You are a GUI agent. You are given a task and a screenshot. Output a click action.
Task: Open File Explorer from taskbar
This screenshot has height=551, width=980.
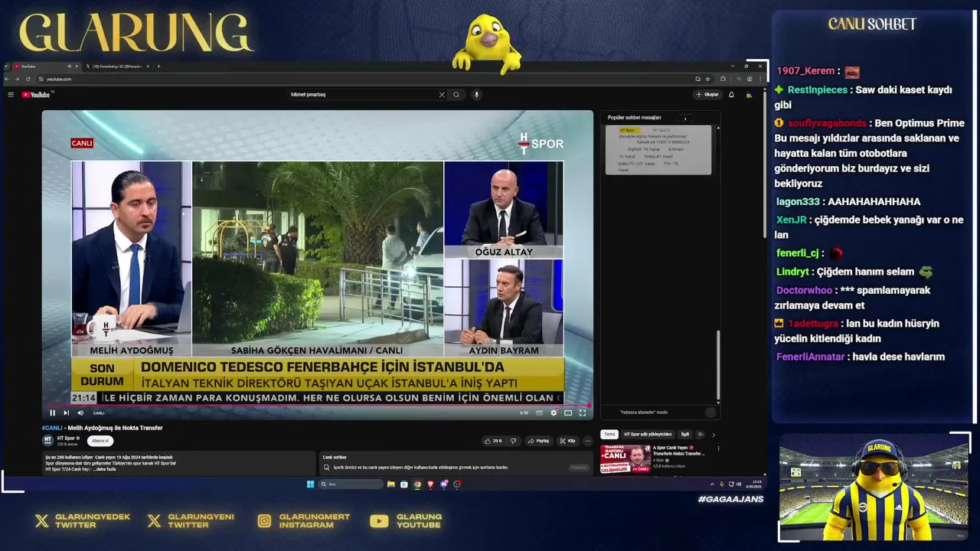(390, 484)
